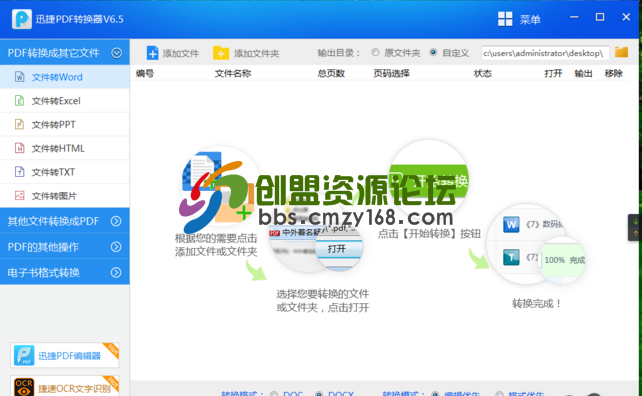The image size is (642, 396).
Task: Click the PPT icon beside 文件转PPT
Action: pyautogui.click(x=19, y=124)
